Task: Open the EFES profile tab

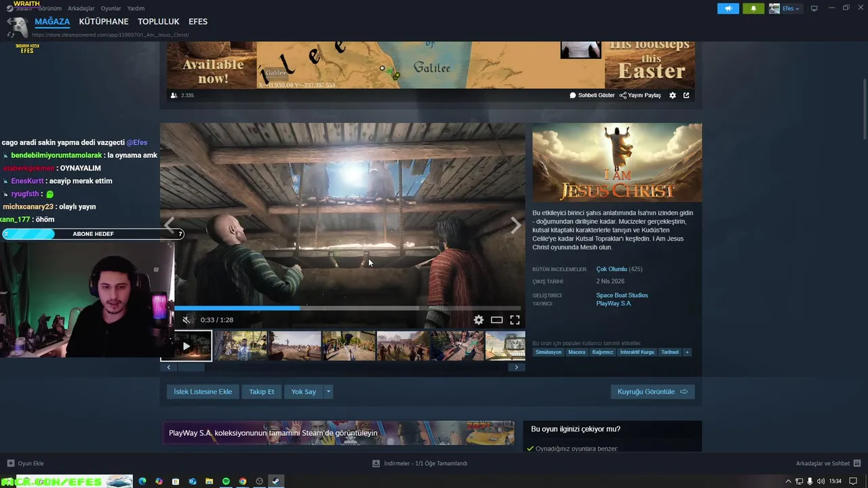Action: point(198,22)
